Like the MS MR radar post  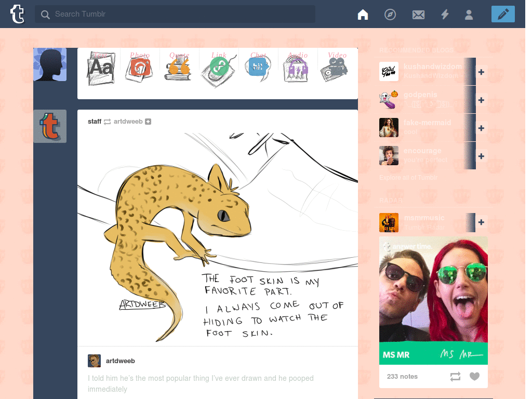click(474, 377)
